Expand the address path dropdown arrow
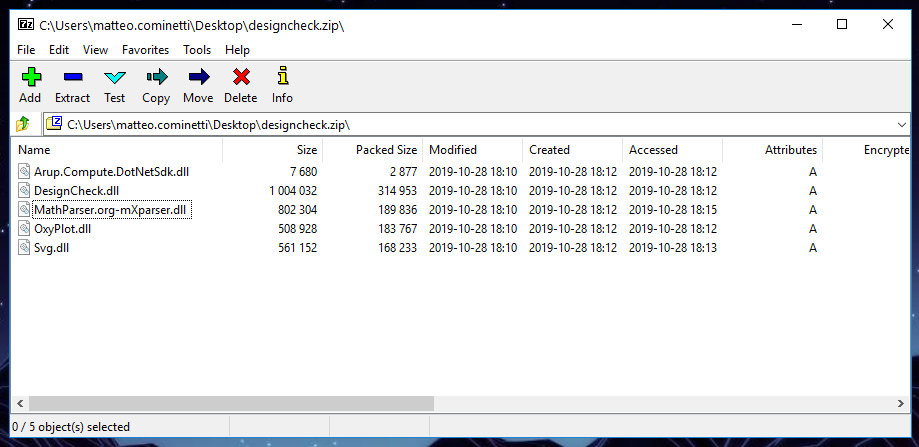 click(x=901, y=124)
